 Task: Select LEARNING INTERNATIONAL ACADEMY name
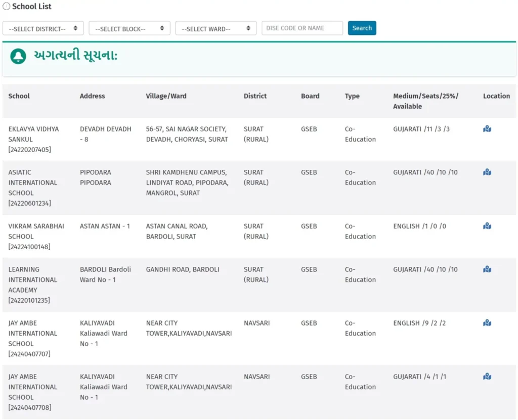pos(33,279)
